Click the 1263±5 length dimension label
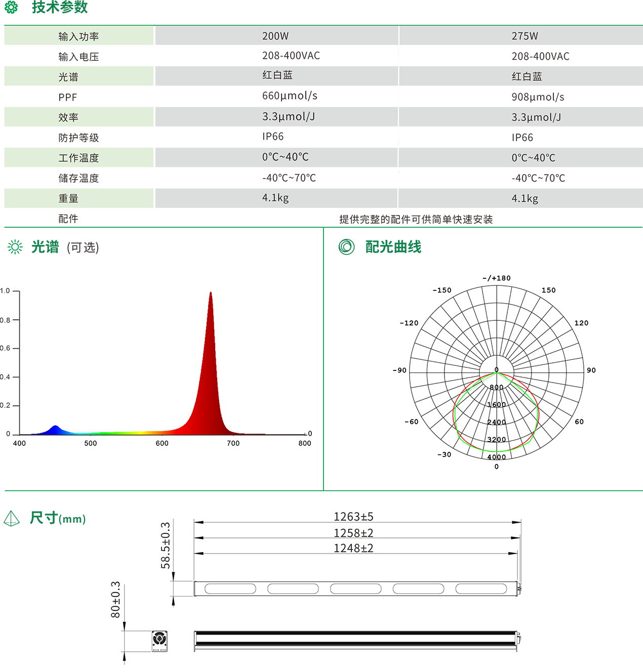 [353, 517]
